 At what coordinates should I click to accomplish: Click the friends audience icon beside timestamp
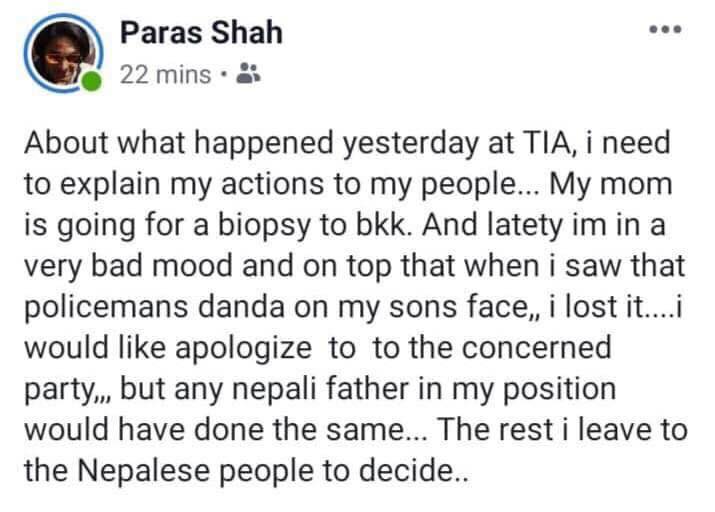tap(249, 73)
